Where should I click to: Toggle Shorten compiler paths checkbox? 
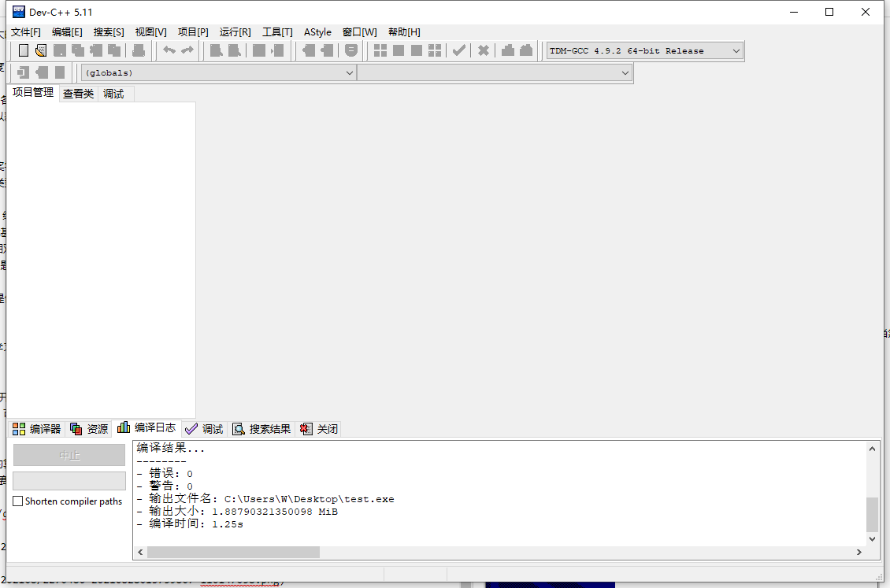[18, 501]
